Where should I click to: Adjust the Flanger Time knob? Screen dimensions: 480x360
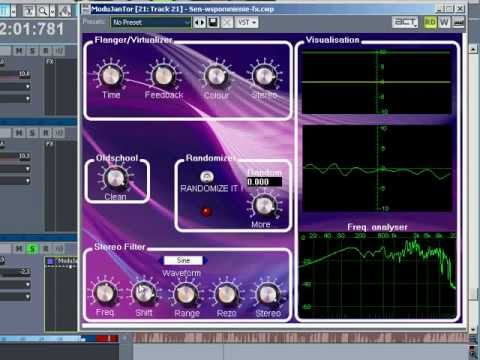tap(111, 75)
